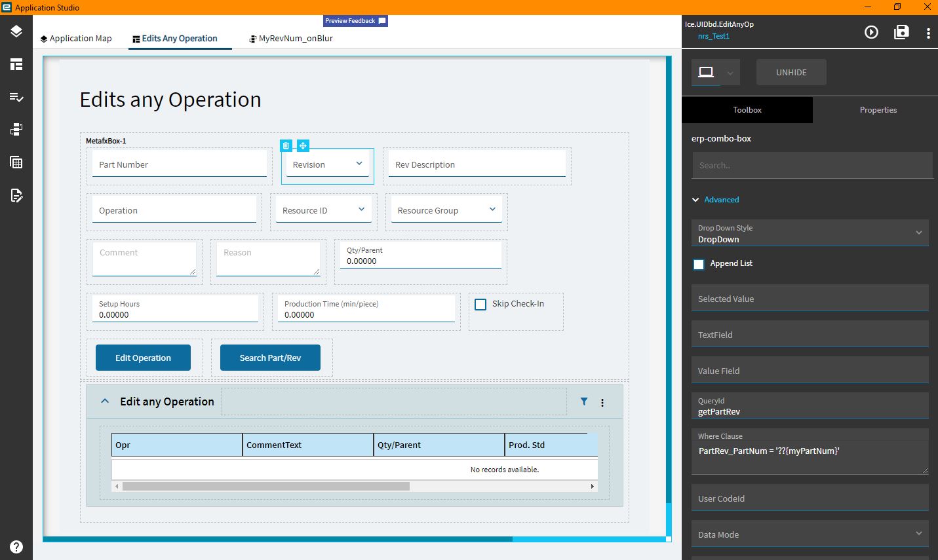Viewport: 938px width, 560px height.
Task: Open the top-right overflow menu
Action: (928, 33)
